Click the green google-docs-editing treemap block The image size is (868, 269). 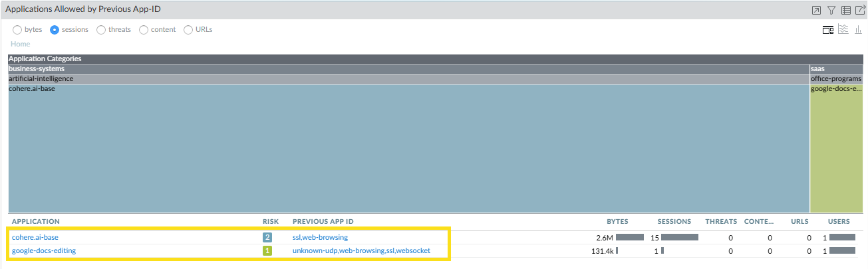[x=835, y=148]
